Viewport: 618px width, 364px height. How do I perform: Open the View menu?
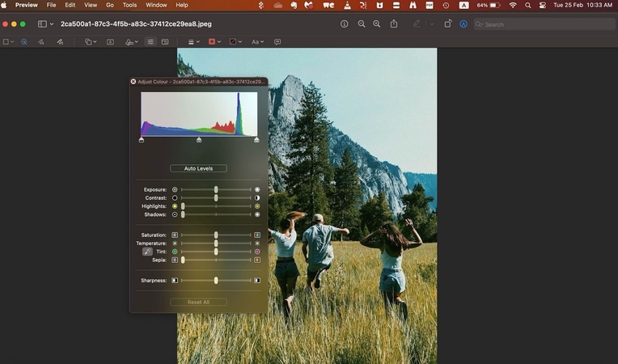91,5
